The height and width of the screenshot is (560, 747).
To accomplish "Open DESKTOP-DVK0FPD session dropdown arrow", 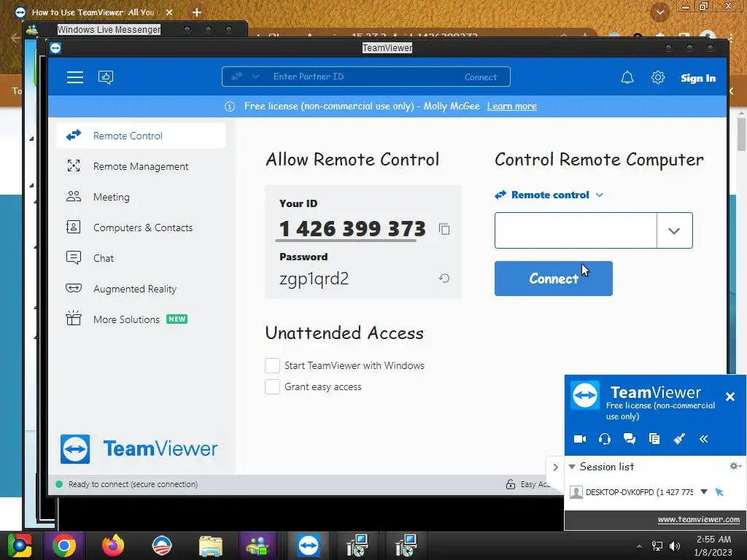I will pos(704,492).
